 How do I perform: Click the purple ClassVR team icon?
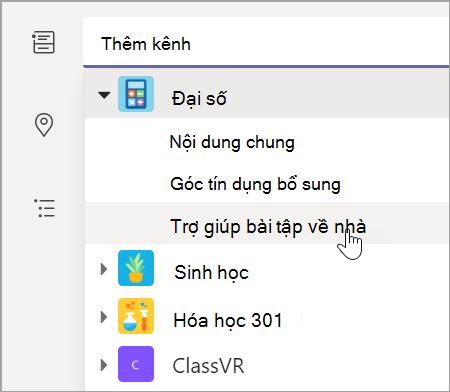(x=136, y=364)
